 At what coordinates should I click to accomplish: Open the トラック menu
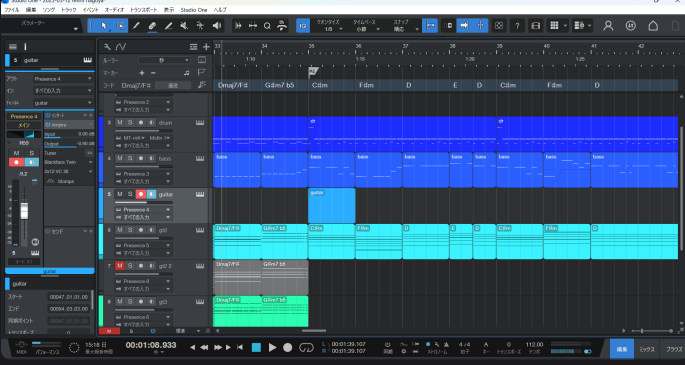coord(69,10)
